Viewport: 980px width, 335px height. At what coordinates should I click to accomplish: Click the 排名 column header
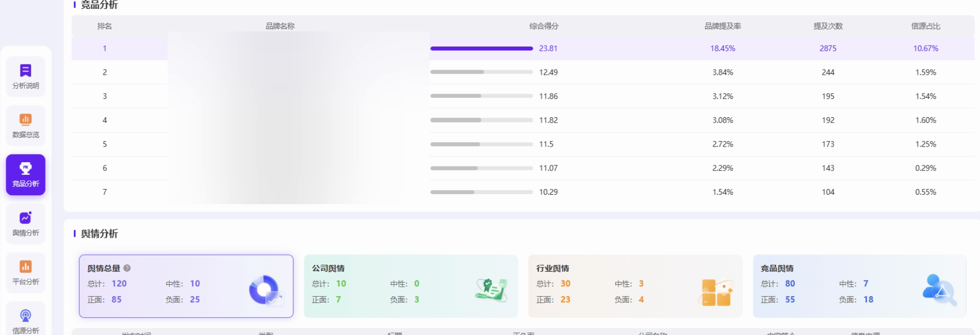coord(104,26)
